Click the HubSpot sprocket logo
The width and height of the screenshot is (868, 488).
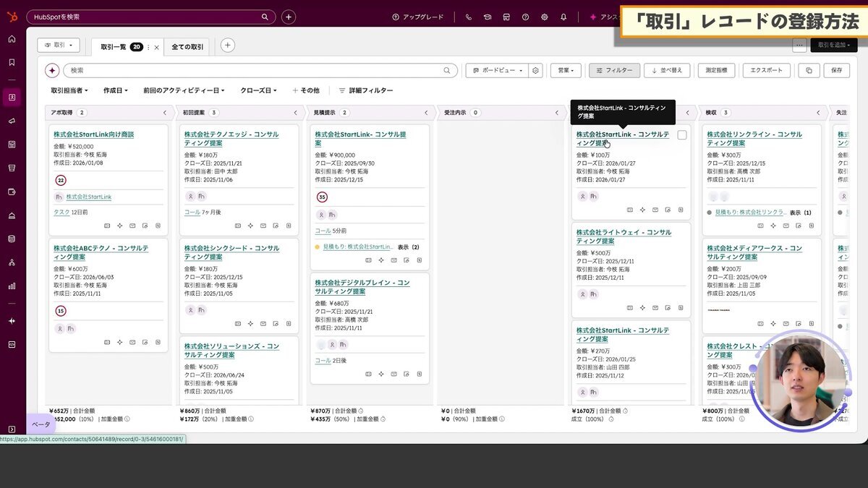[x=12, y=15]
